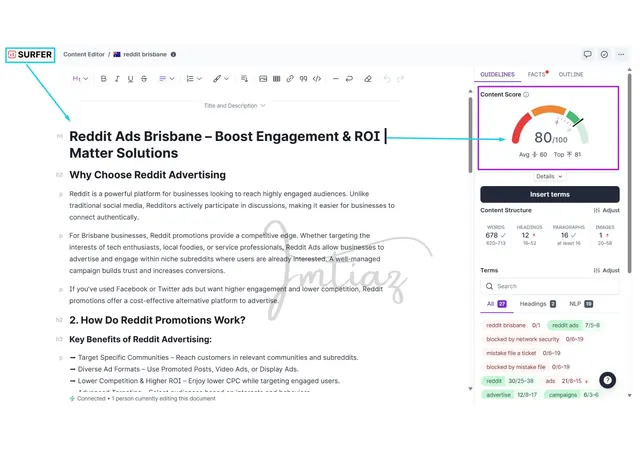Screen dimensions: 640x452
Task: Insert a code block
Action: point(317,79)
